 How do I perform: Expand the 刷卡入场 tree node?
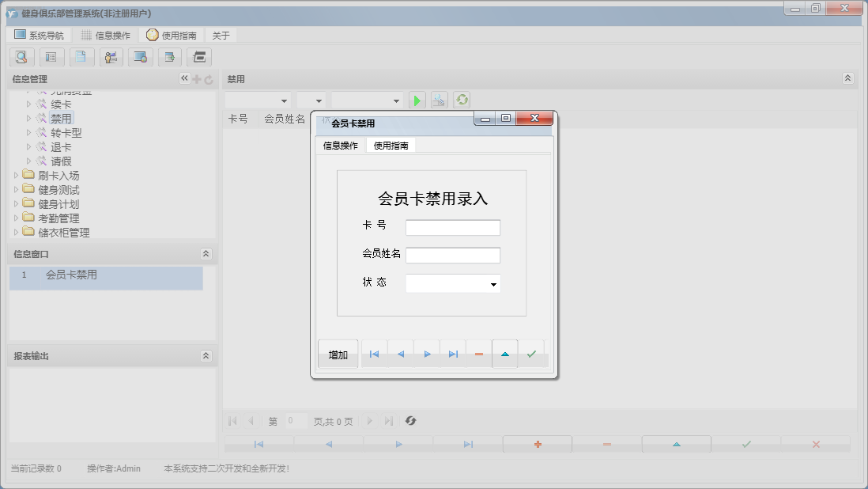16,175
